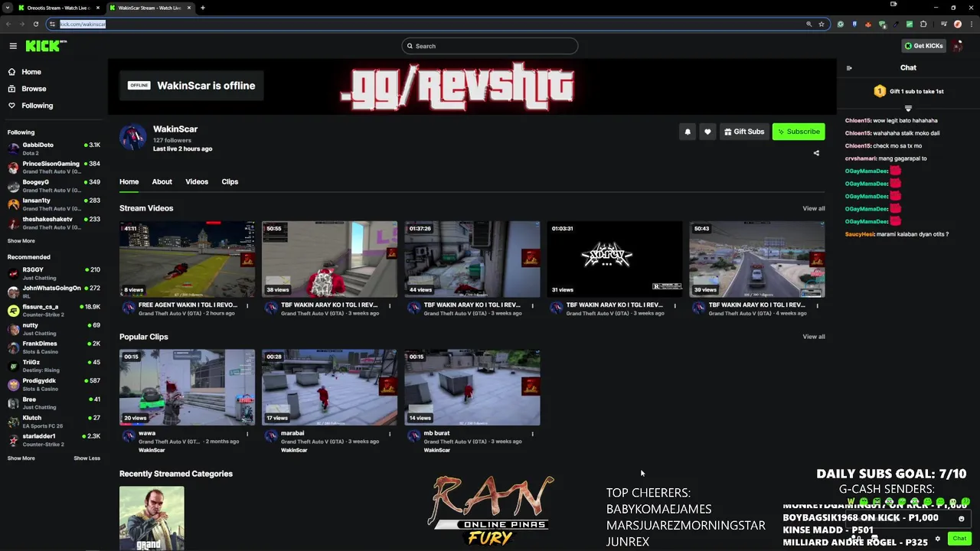
Task: Open the 01:37:26 stream video thumbnail
Action: (x=472, y=259)
